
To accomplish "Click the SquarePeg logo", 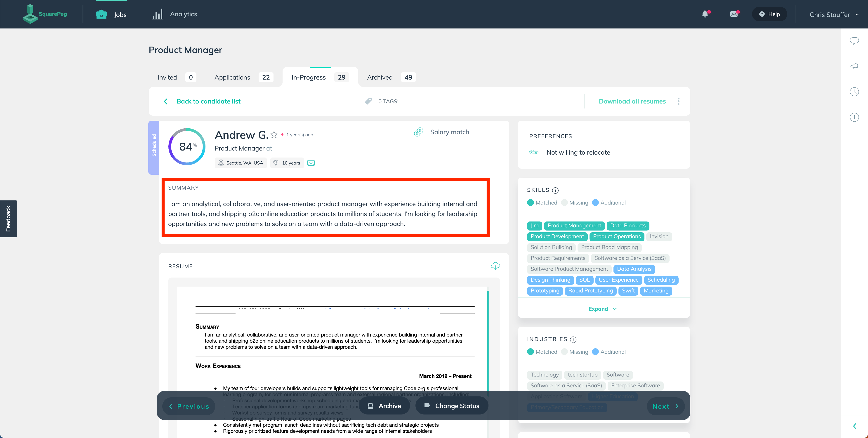I will (45, 14).
